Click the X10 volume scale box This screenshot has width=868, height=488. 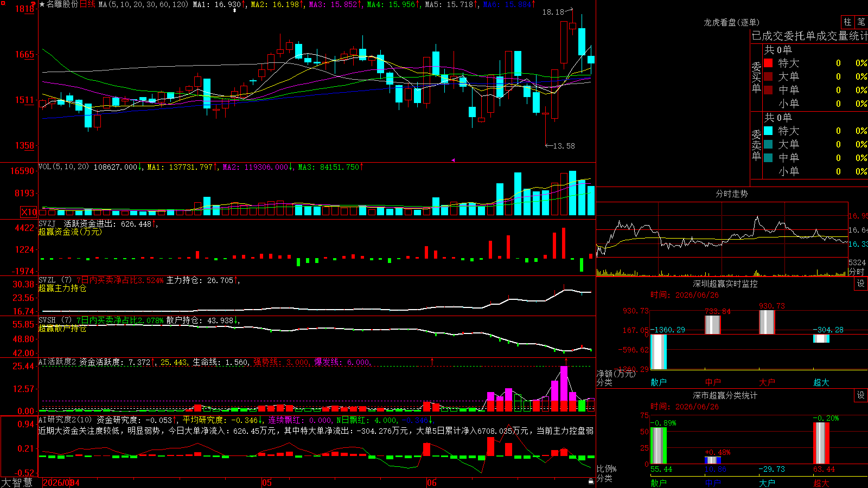29,212
